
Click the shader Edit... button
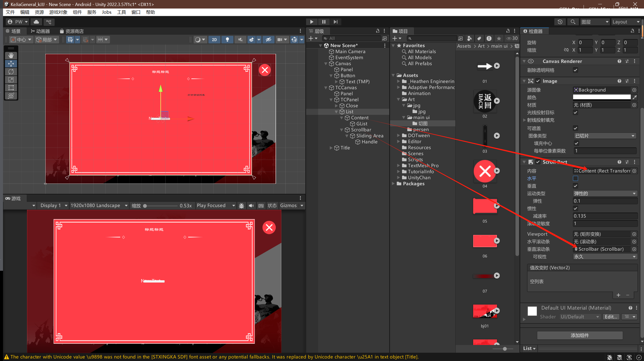pos(611,317)
